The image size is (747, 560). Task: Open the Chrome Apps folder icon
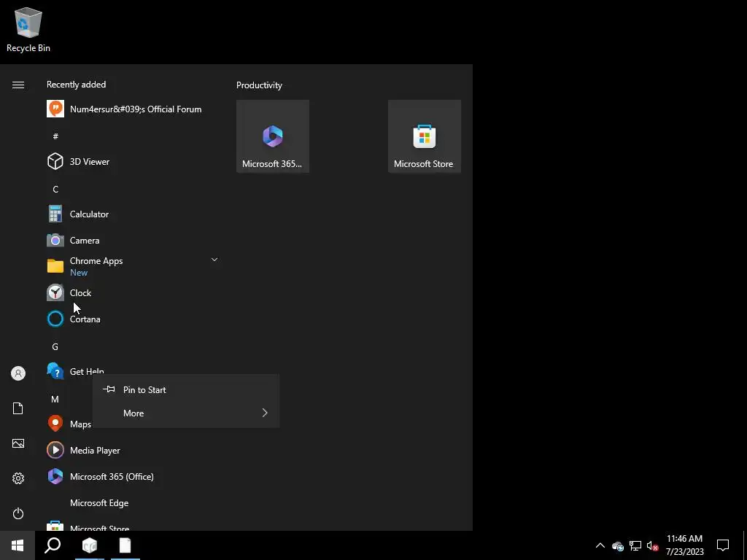pos(55,266)
